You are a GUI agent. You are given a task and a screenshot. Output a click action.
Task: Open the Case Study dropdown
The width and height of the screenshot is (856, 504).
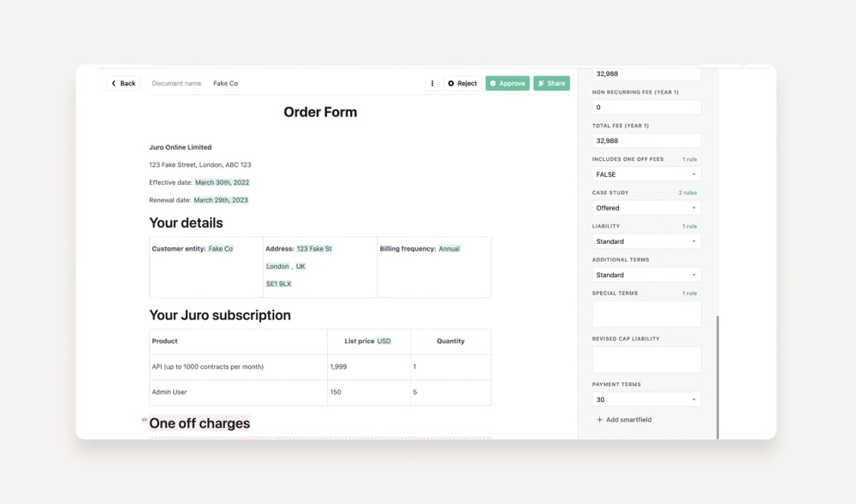[x=646, y=208]
